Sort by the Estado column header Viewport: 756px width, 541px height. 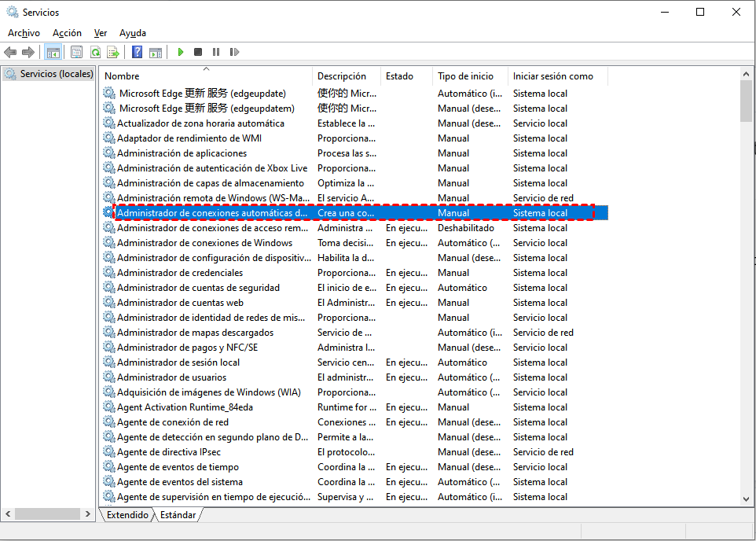pos(407,75)
